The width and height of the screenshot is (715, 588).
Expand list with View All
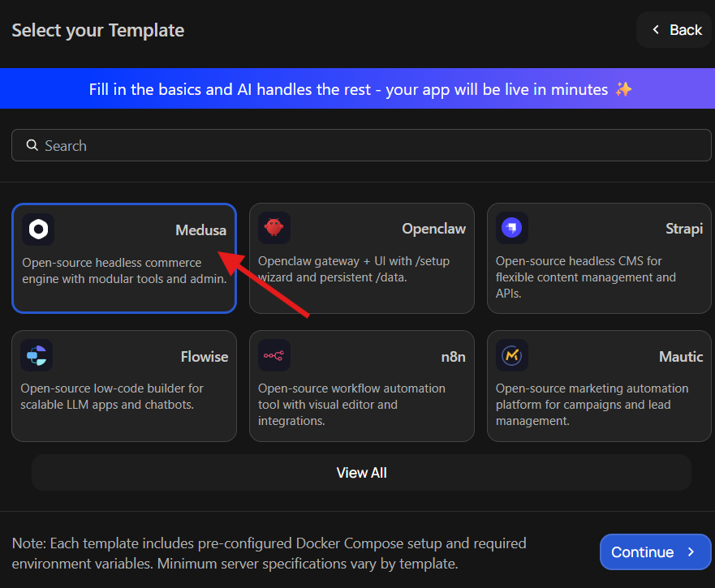click(x=361, y=473)
